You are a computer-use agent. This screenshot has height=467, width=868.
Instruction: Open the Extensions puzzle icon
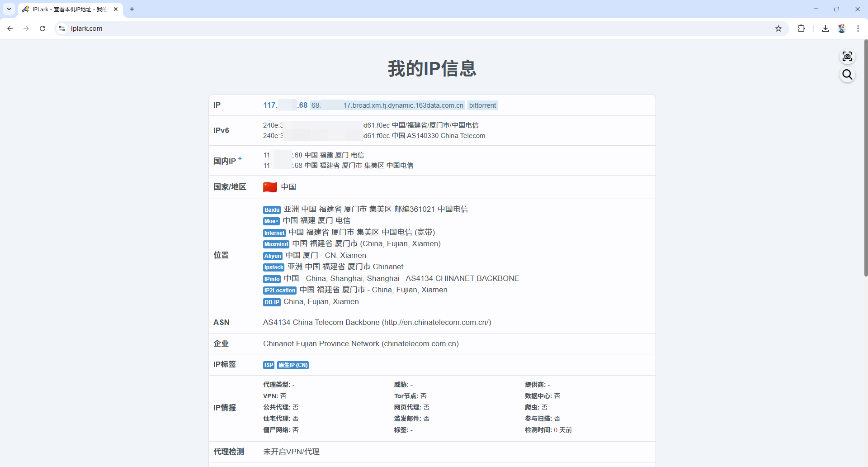pyautogui.click(x=801, y=29)
